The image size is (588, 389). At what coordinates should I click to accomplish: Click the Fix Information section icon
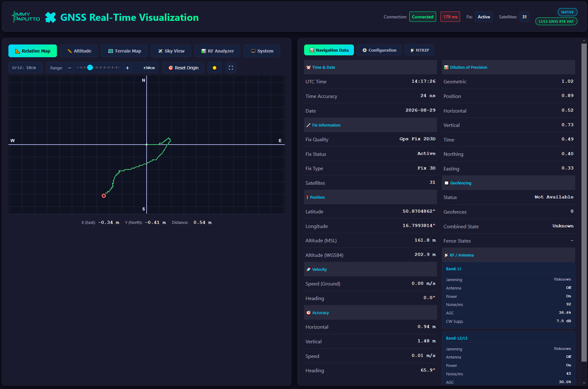(x=308, y=125)
